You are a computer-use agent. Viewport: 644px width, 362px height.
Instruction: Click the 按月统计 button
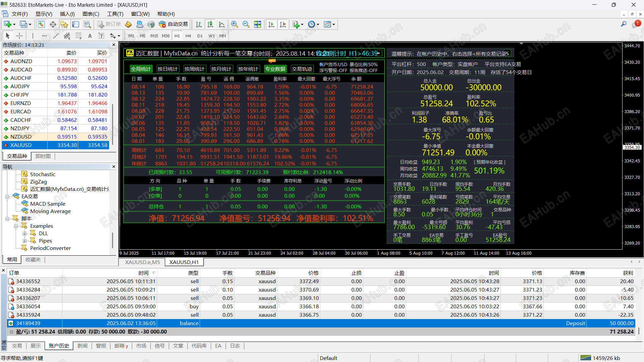pos(221,69)
